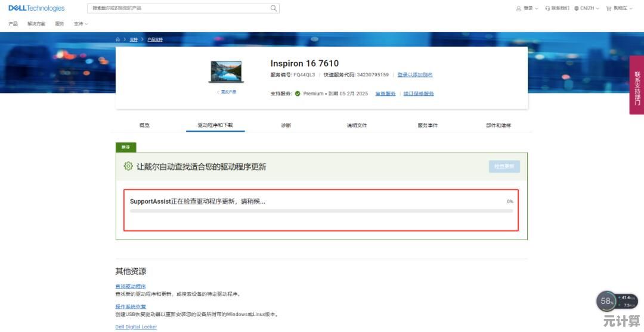Click the 支持 breadcrumb link
Screen dimensions: 644x332
pos(134,39)
